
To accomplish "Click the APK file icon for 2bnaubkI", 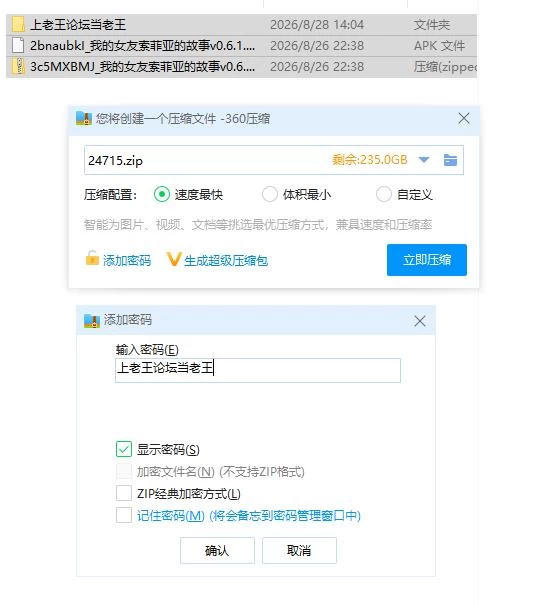I will tap(18, 45).
